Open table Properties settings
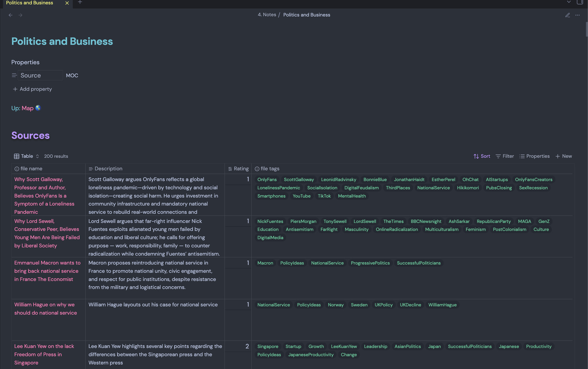The image size is (588, 369). pos(534,156)
